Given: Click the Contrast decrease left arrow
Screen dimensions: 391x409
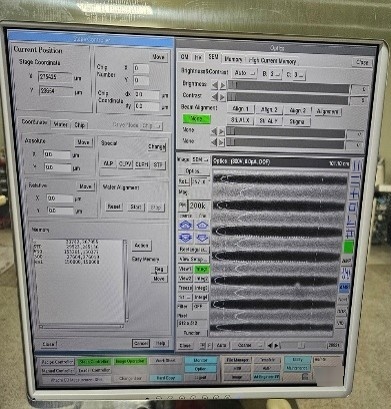Looking at the screenshot, I should click(x=215, y=97).
